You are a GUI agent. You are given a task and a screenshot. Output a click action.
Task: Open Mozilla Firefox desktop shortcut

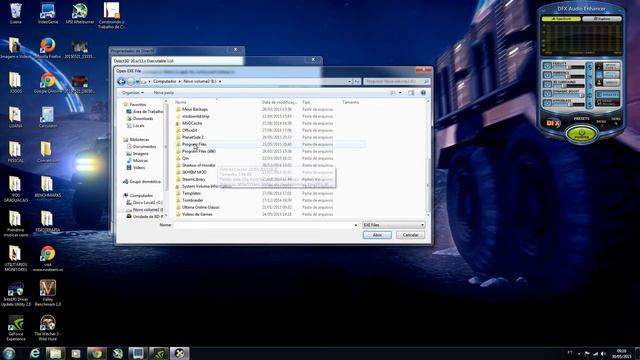[x=48, y=49]
